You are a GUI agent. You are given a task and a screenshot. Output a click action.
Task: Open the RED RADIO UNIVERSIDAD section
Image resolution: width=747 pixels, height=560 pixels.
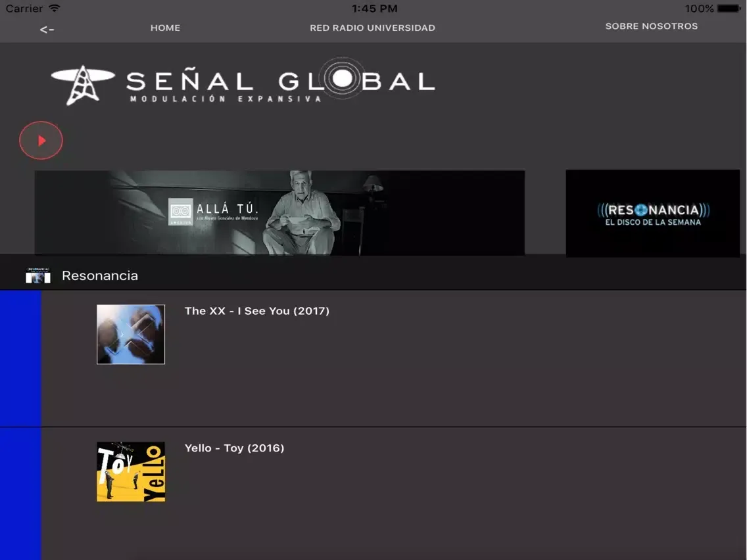pos(372,28)
